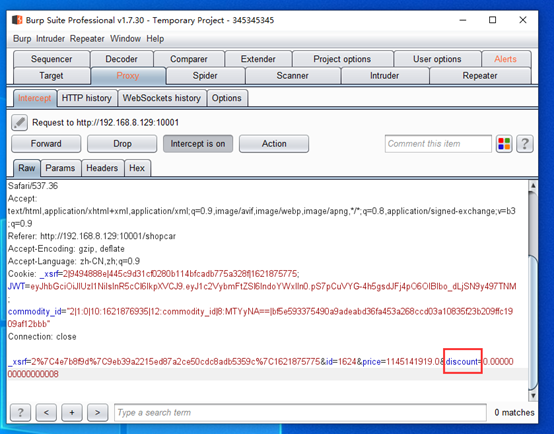554x434 pixels.
Task: Open the User options tab
Action: point(437,59)
